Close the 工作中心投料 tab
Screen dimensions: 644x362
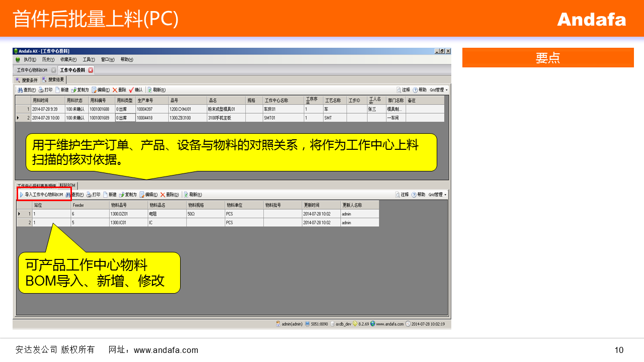tap(91, 70)
